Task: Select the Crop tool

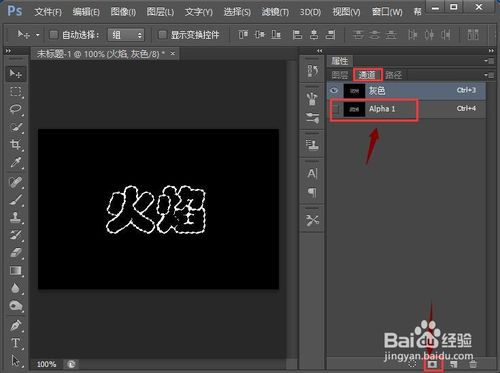Action: pyautogui.click(x=15, y=145)
